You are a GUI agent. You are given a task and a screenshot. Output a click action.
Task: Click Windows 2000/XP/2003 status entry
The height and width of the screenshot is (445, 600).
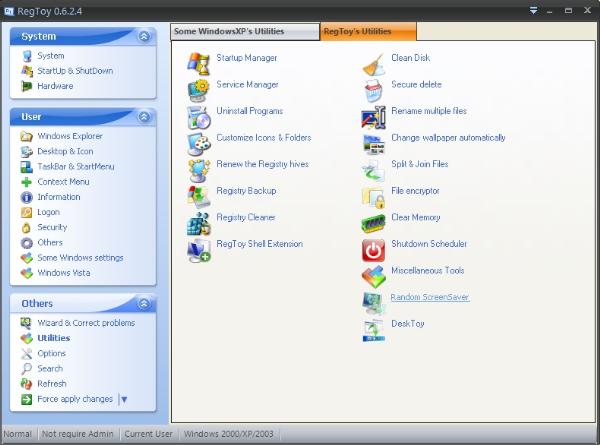click(229, 434)
